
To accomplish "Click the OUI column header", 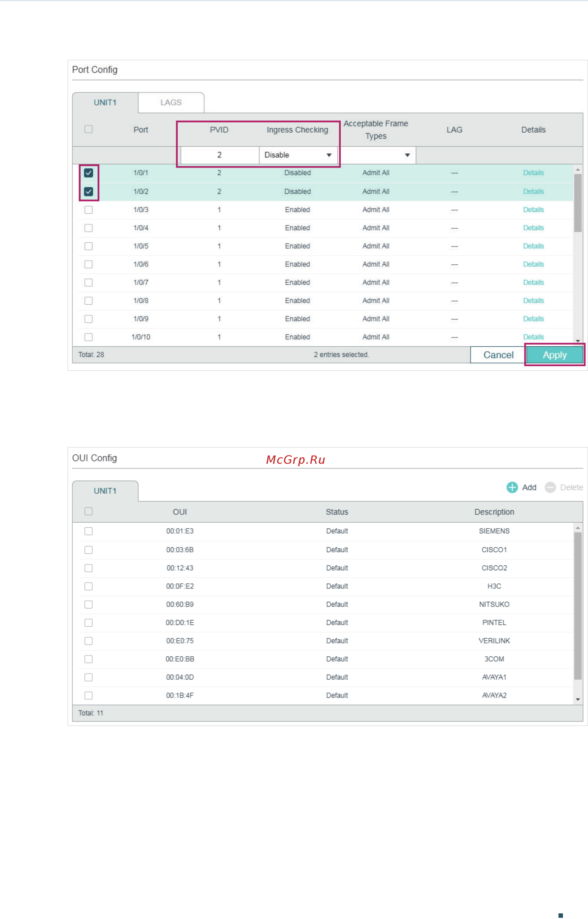I will [180, 512].
